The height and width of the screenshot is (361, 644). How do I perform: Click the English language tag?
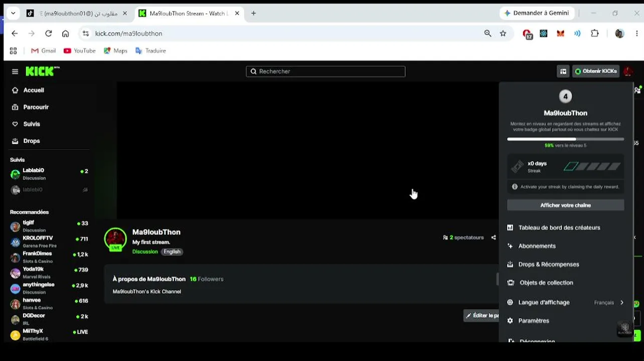172,252
